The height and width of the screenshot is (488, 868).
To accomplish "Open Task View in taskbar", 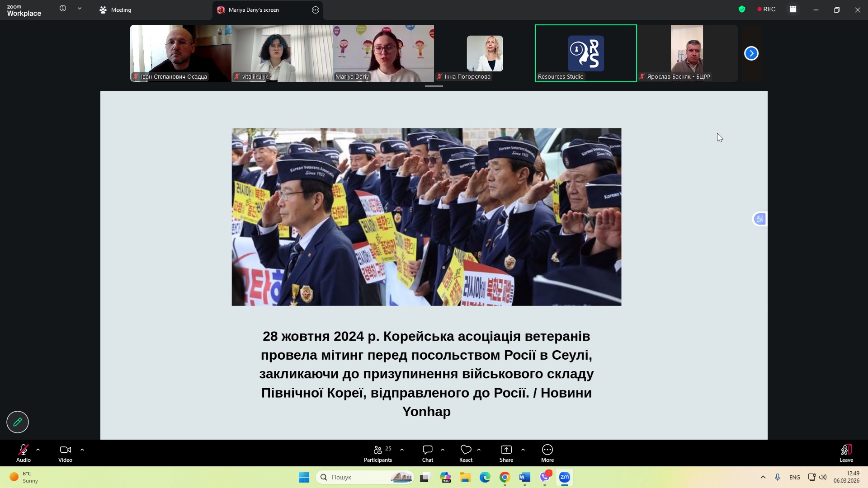I will [x=425, y=477].
